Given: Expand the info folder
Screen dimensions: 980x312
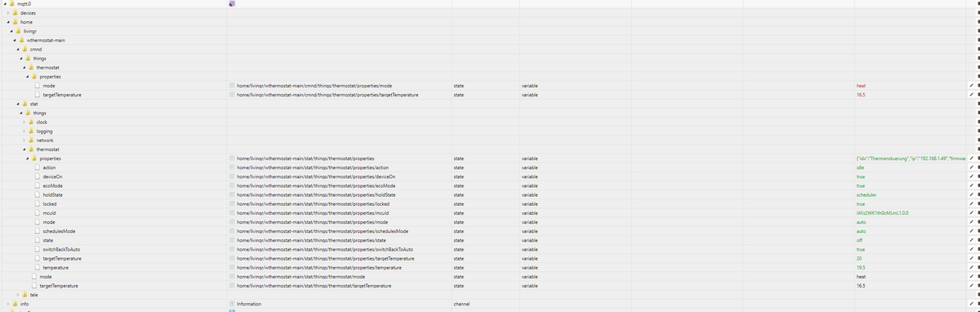Looking at the screenshot, I should pyautogui.click(x=7, y=304).
